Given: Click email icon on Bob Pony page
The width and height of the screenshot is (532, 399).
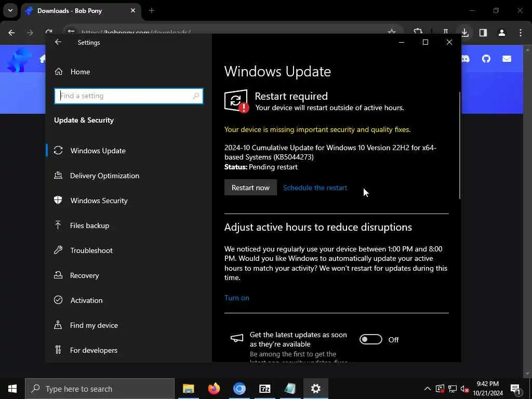Looking at the screenshot, I should tap(507, 59).
